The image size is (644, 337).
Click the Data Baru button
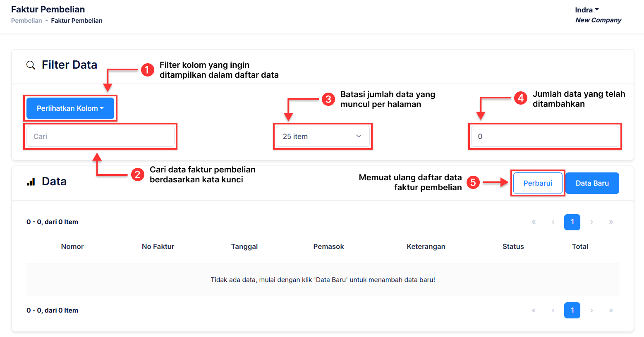click(592, 183)
